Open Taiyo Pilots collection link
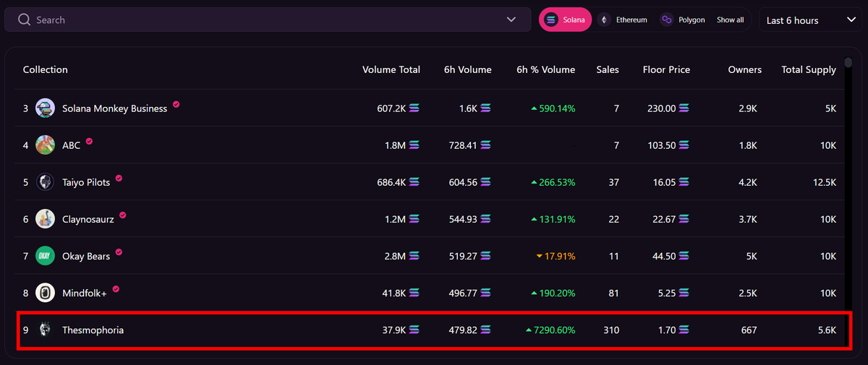 [86, 183]
